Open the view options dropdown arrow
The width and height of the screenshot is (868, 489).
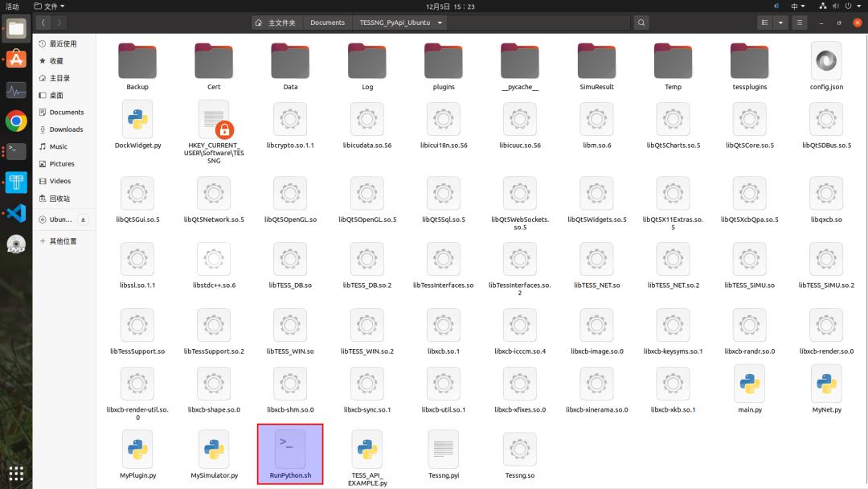(781, 23)
